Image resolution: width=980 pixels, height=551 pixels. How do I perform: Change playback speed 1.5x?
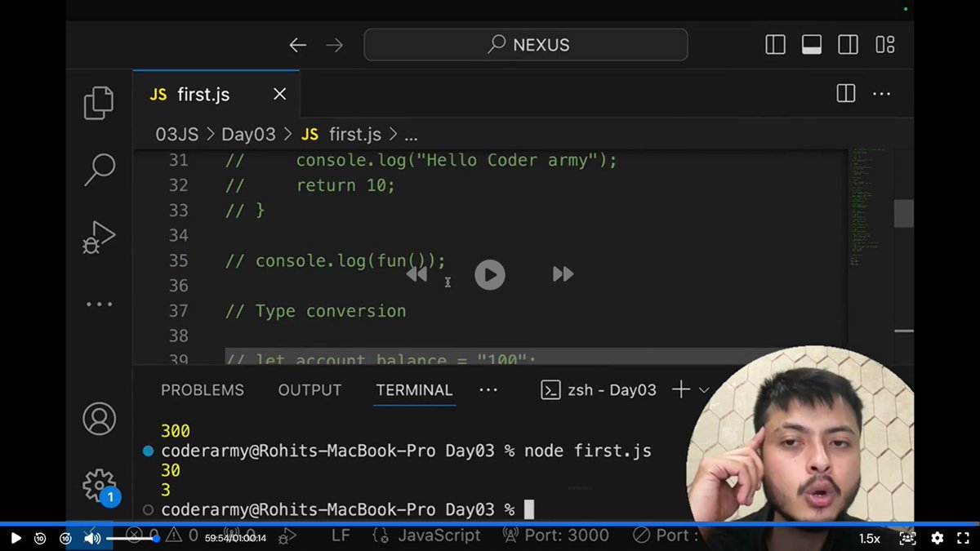pos(869,538)
